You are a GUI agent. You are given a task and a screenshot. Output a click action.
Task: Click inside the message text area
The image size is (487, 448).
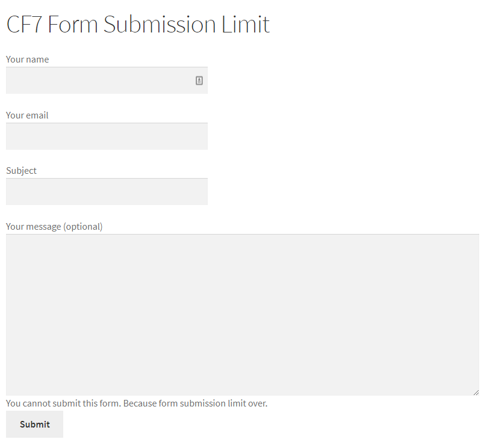click(242, 314)
